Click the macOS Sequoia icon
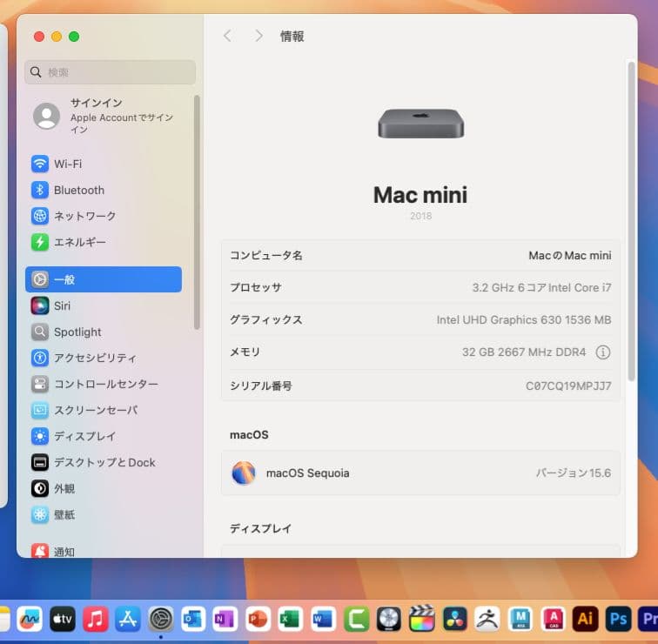Screen dimensions: 658x644 [244, 473]
